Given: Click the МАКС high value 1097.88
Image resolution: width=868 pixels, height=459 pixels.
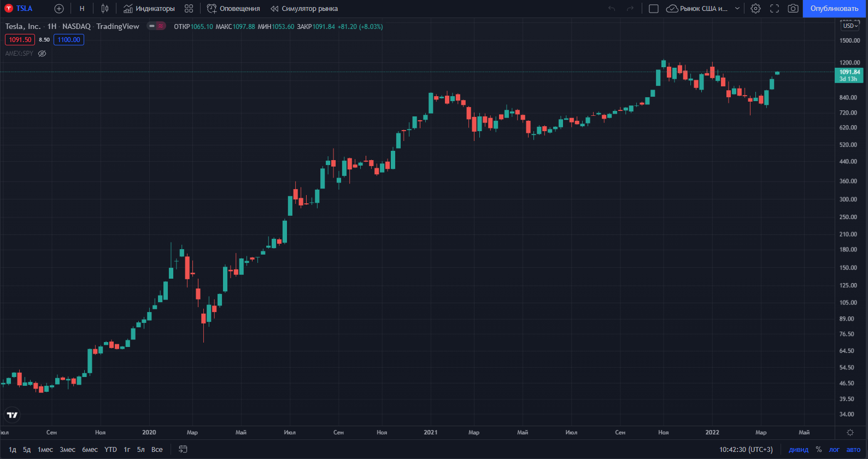Looking at the screenshot, I should point(244,27).
